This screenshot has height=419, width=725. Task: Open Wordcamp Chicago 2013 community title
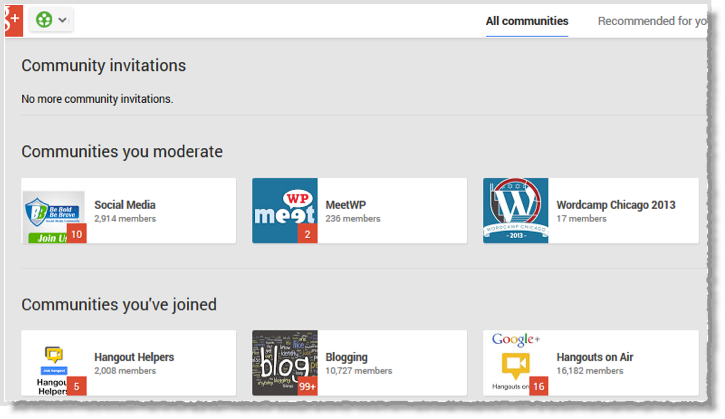click(x=616, y=205)
